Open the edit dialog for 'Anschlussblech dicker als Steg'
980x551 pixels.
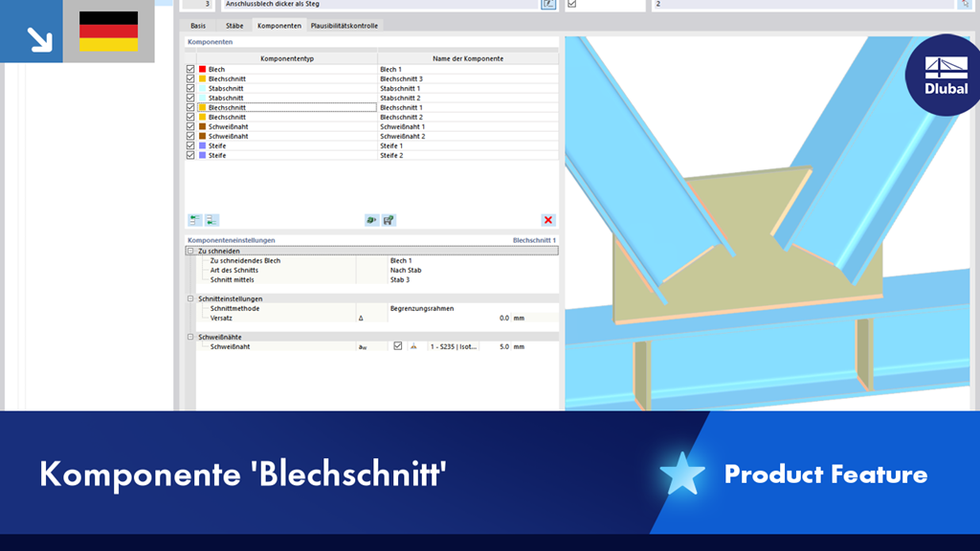(x=548, y=6)
